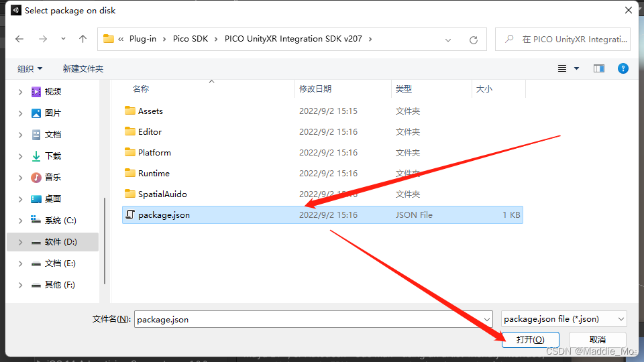This screenshot has width=644, height=362.
Task: Select the Editor folder
Action: point(323,132)
